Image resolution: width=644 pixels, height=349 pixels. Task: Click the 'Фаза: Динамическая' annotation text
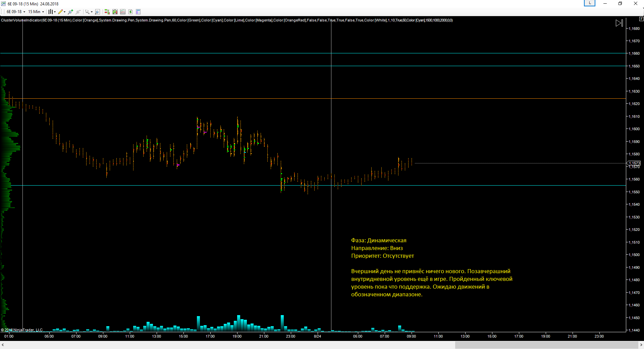(379, 240)
